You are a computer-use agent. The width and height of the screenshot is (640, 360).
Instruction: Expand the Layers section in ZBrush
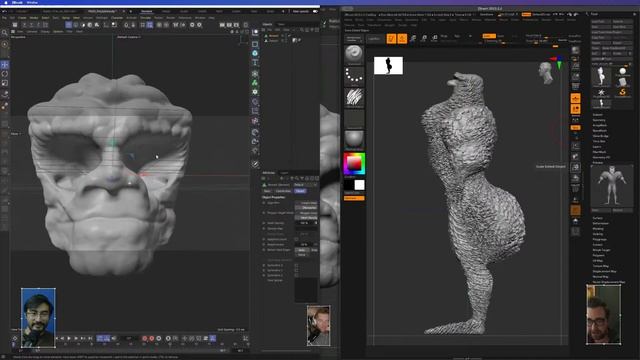tap(597, 147)
